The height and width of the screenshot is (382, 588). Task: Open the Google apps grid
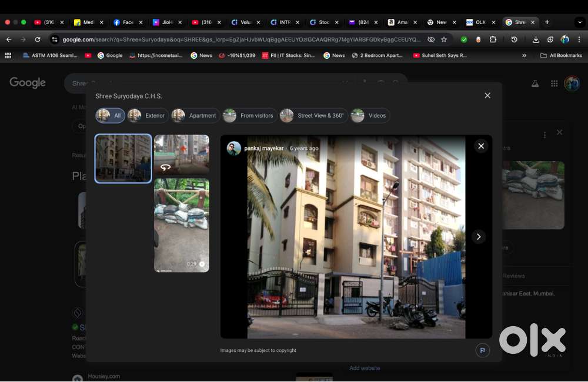coord(554,83)
